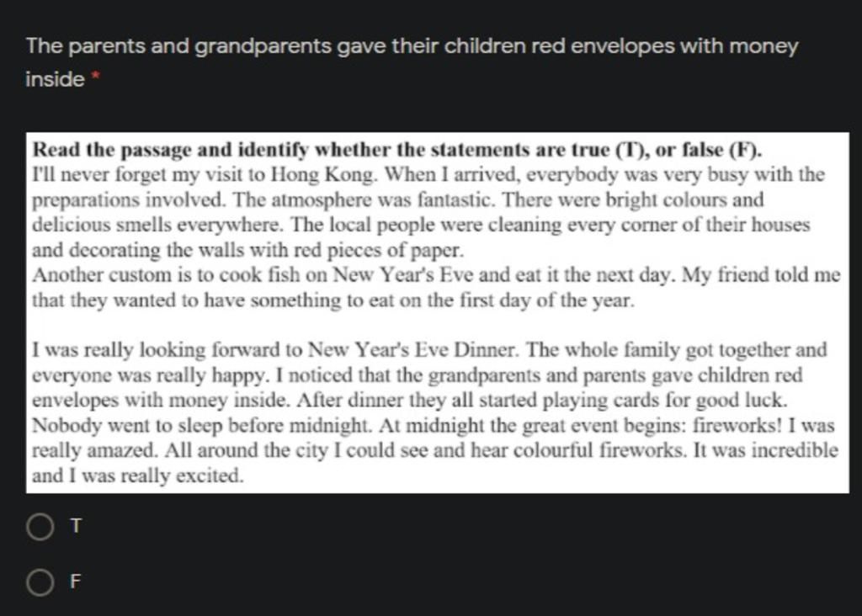The height and width of the screenshot is (616, 862).
Task: Click the red required asterisk
Action: point(95,75)
